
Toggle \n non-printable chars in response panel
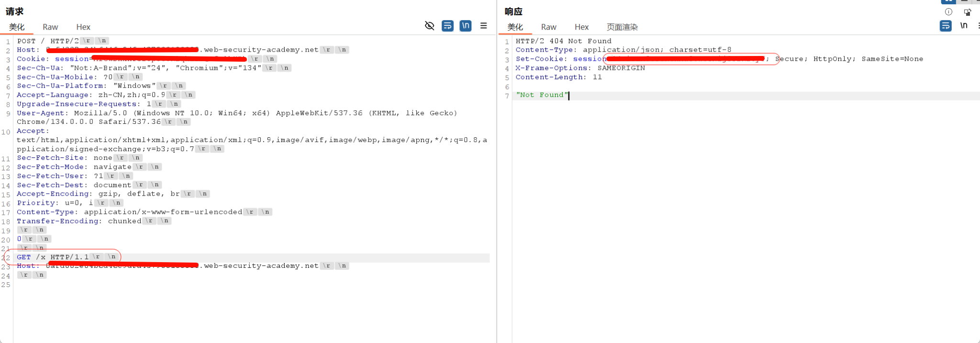[x=964, y=26]
